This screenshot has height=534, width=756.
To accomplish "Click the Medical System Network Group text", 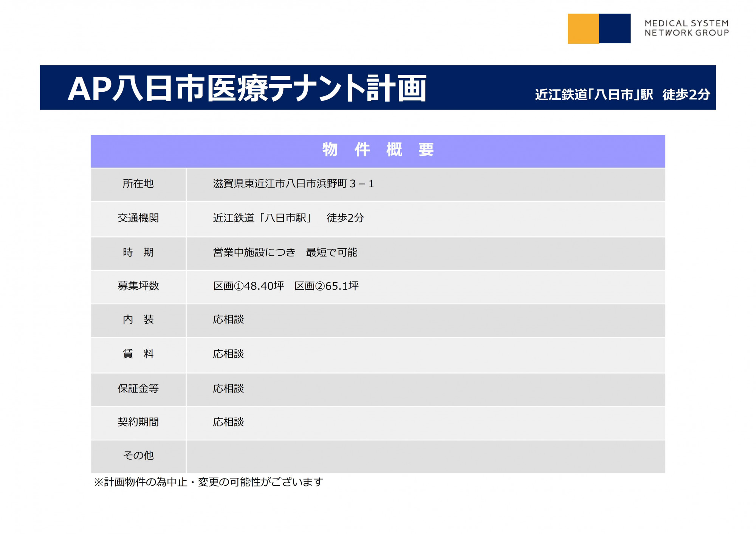I will pyautogui.click(x=686, y=28).
